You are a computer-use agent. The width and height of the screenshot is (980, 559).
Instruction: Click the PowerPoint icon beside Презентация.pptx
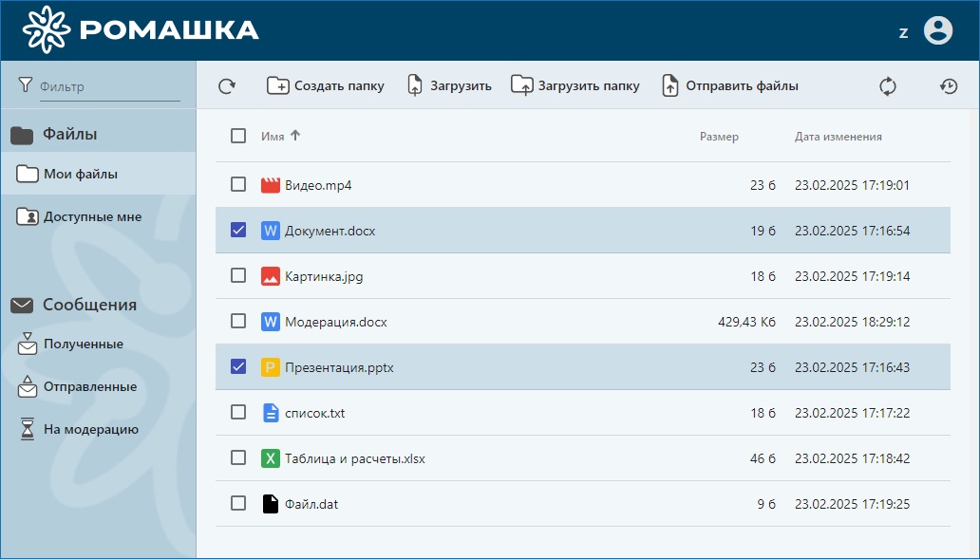(x=270, y=367)
